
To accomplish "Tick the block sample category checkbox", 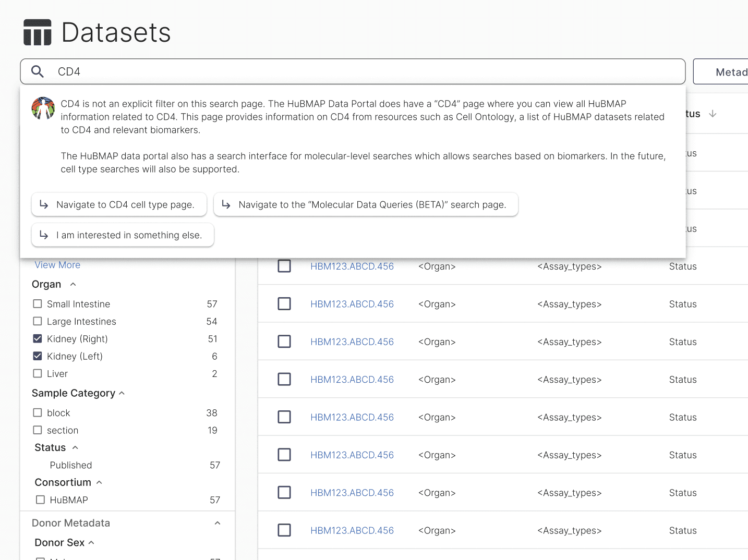I will (x=38, y=413).
